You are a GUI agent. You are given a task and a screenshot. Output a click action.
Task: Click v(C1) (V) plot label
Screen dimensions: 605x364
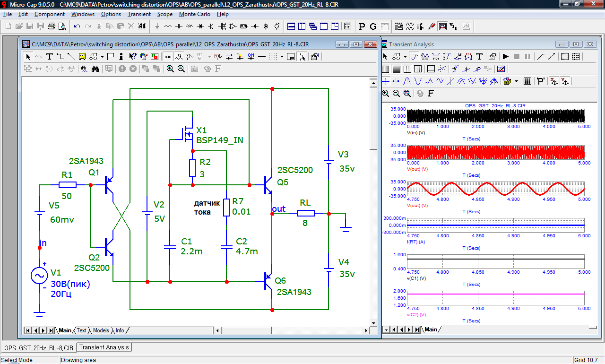click(x=416, y=278)
